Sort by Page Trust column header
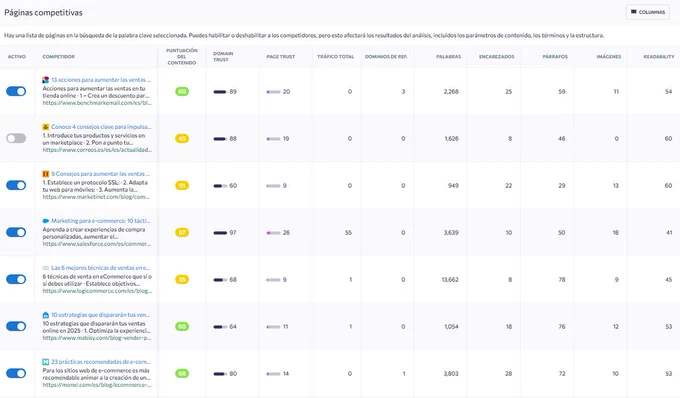 [x=281, y=57]
